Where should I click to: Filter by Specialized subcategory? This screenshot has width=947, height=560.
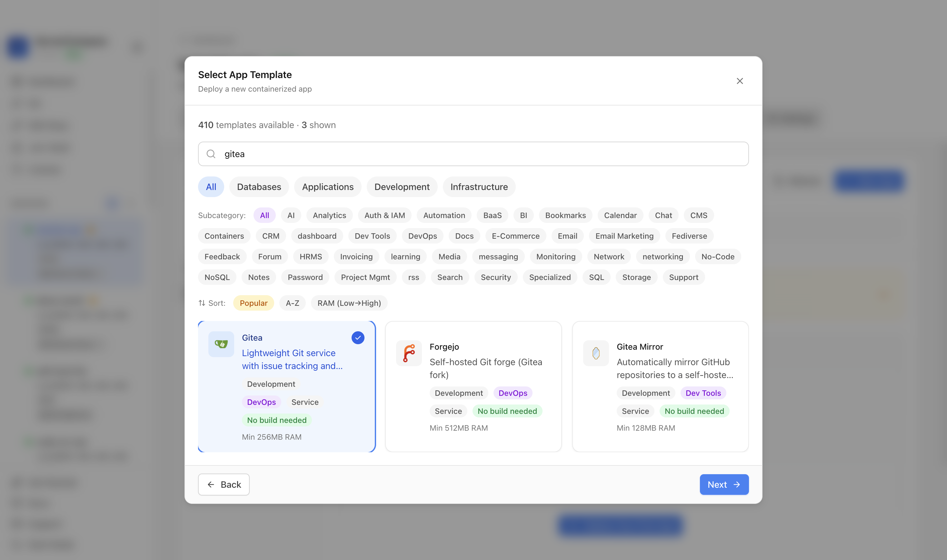[550, 277]
